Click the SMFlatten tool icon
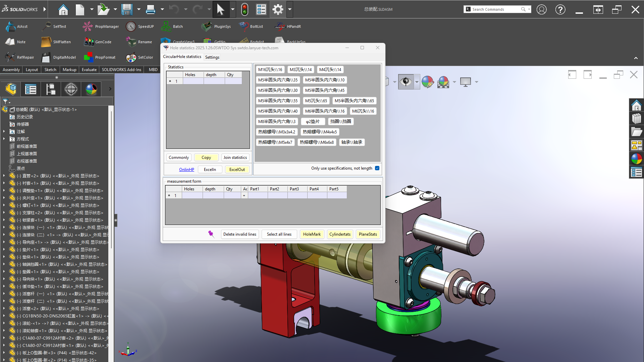This screenshot has height=362, width=644. [x=46, y=42]
